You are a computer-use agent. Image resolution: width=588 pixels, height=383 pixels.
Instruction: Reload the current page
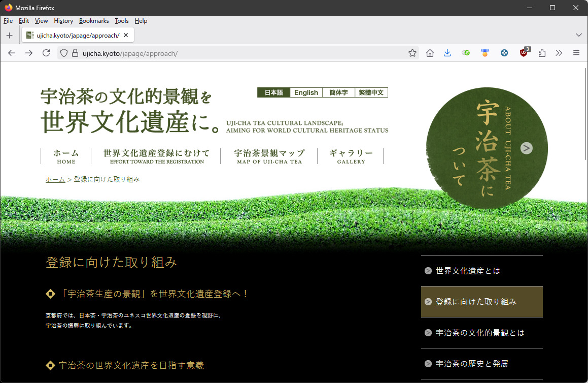[46, 53]
